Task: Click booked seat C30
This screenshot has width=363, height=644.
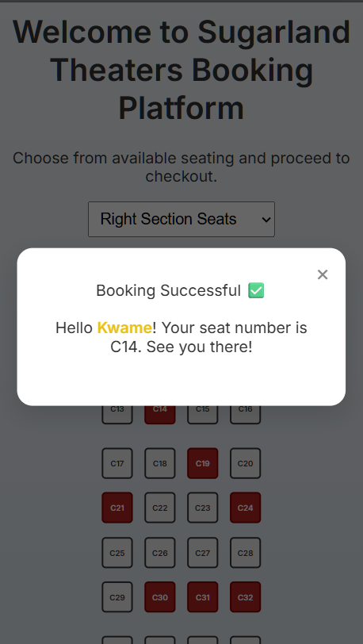Action: click(160, 597)
